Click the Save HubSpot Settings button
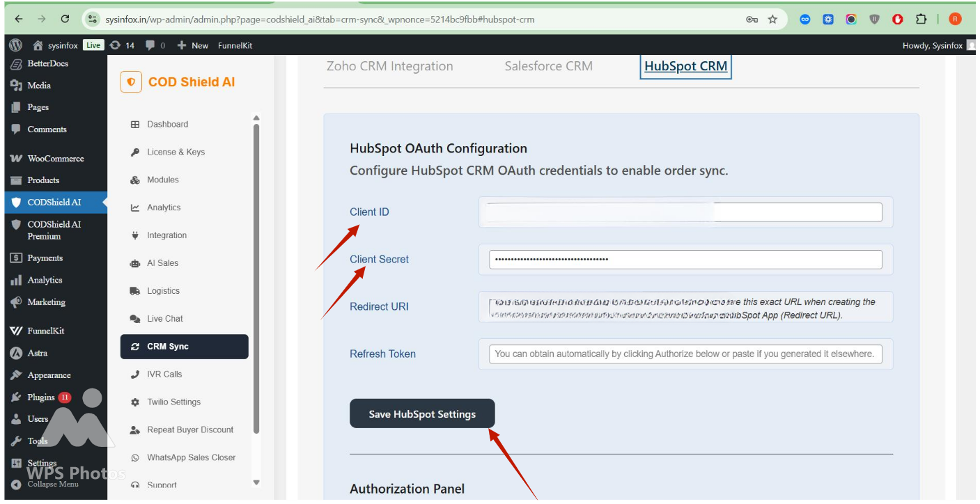 tap(422, 414)
